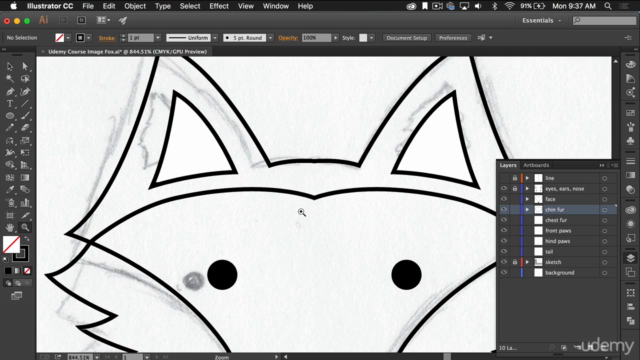Select the Line Segment tool
The height and width of the screenshot is (360, 640).
(25, 104)
